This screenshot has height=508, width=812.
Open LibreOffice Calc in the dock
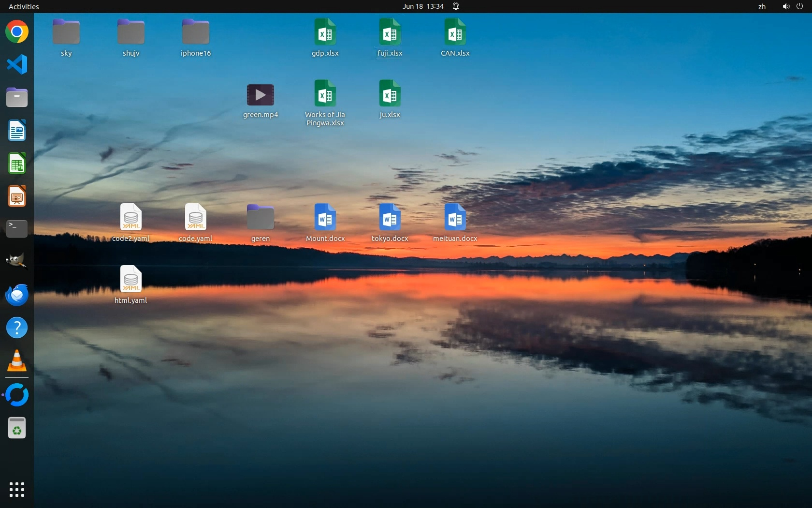[x=17, y=164]
